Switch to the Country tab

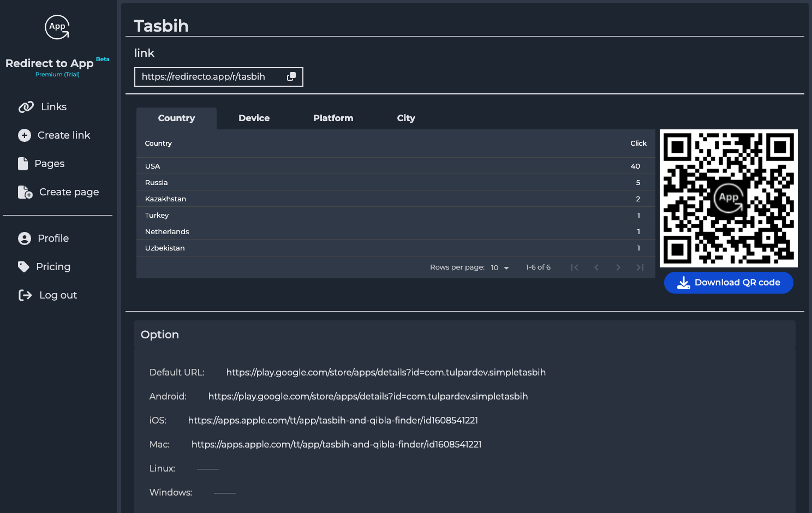coord(176,118)
